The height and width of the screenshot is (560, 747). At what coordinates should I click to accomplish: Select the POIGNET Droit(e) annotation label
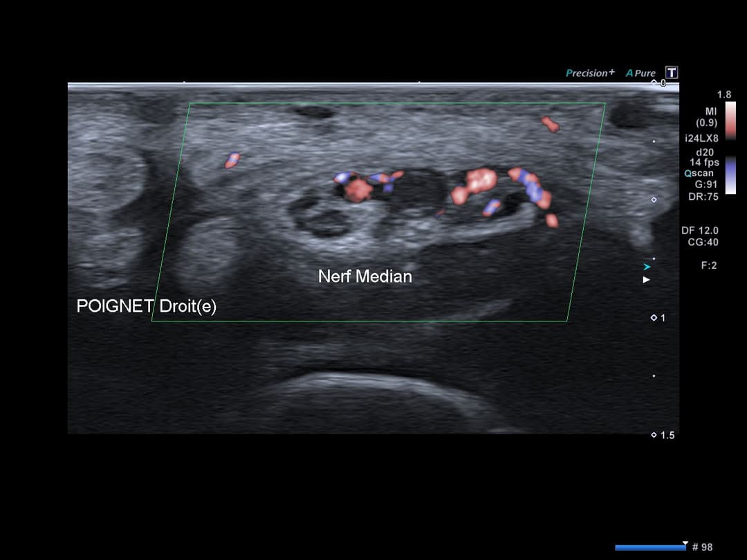click(146, 306)
